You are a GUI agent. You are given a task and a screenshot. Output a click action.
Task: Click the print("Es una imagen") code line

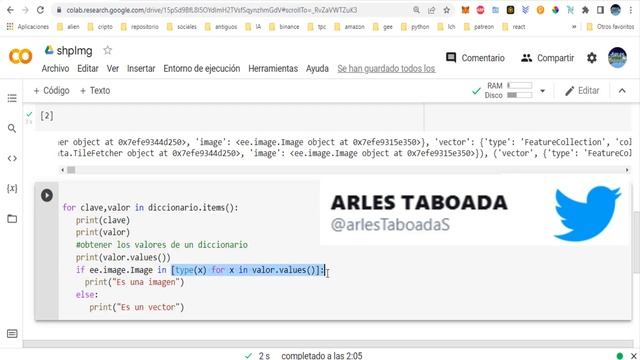tap(134, 282)
